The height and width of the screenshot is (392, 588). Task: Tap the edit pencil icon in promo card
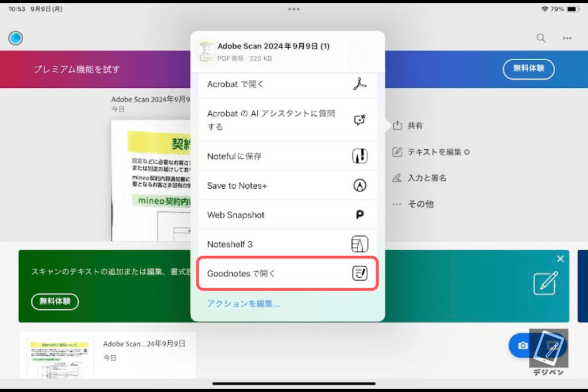[x=546, y=283]
